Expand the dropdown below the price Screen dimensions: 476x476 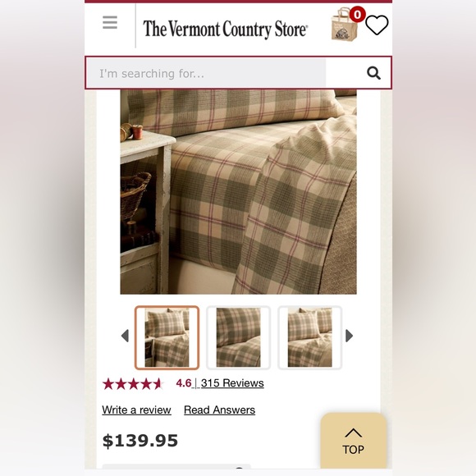click(x=176, y=467)
